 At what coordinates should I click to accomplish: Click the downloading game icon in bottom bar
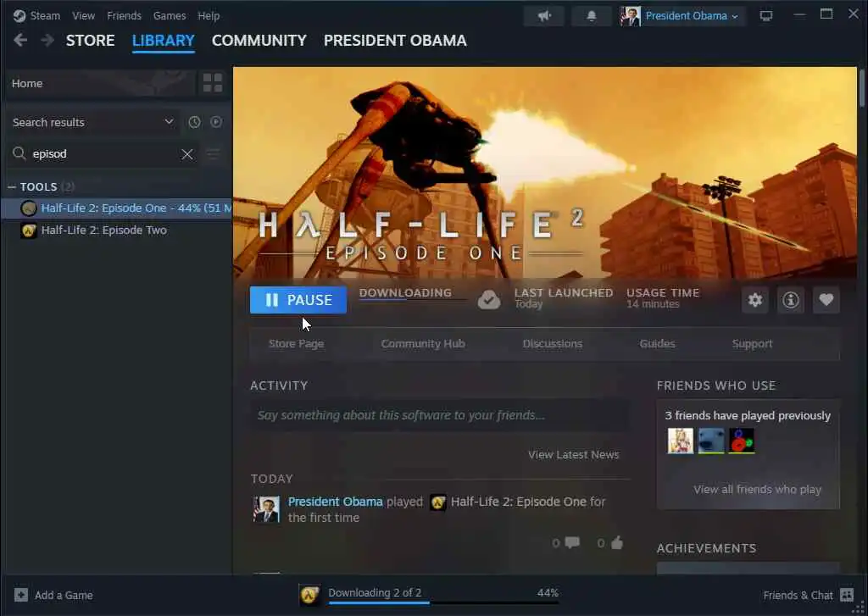309,596
